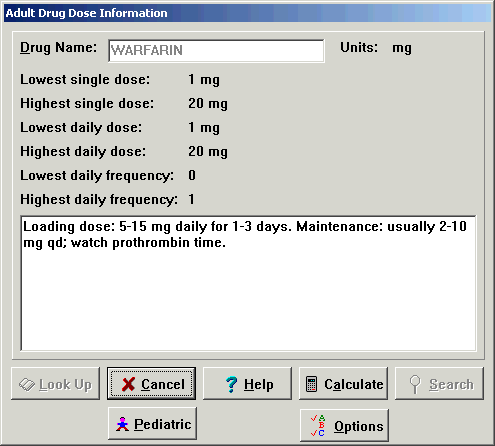Open Help for drug dose information
The width and height of the screenshot is (495, 446).
247,384
